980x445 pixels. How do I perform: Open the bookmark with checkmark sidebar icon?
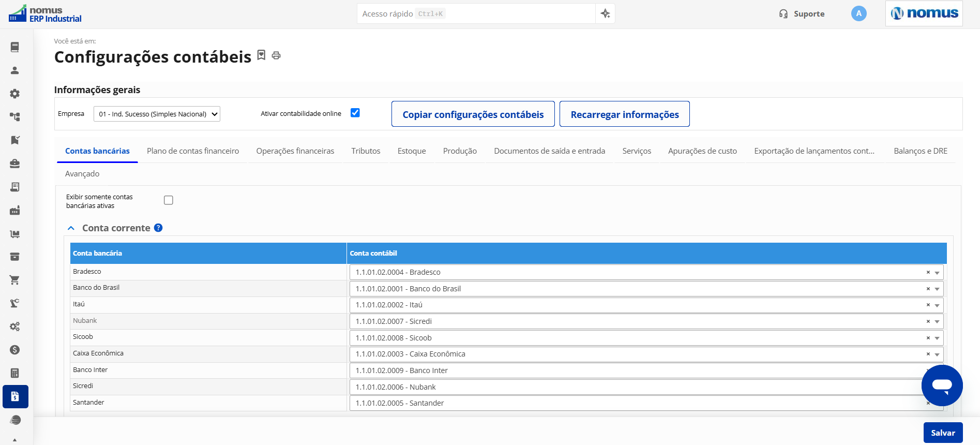[15, 140]
